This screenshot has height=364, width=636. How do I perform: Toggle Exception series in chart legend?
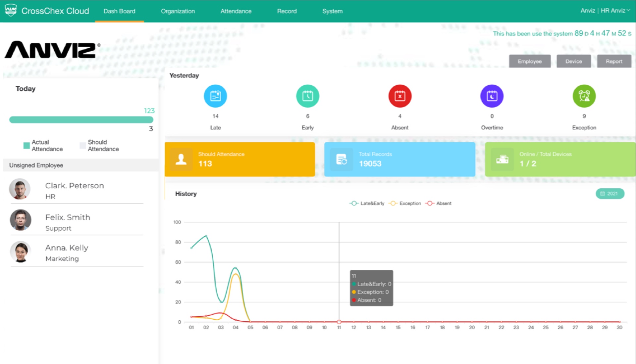(x=405, y=203)
